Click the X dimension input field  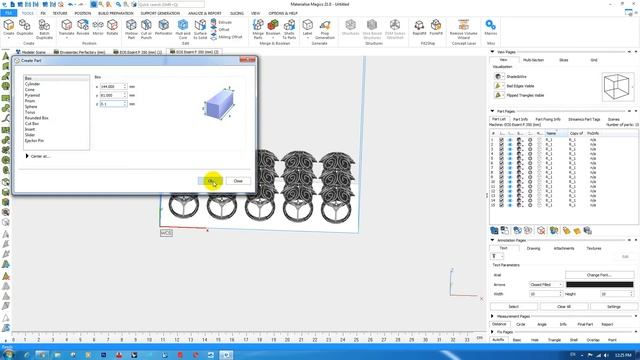point(113,87)
